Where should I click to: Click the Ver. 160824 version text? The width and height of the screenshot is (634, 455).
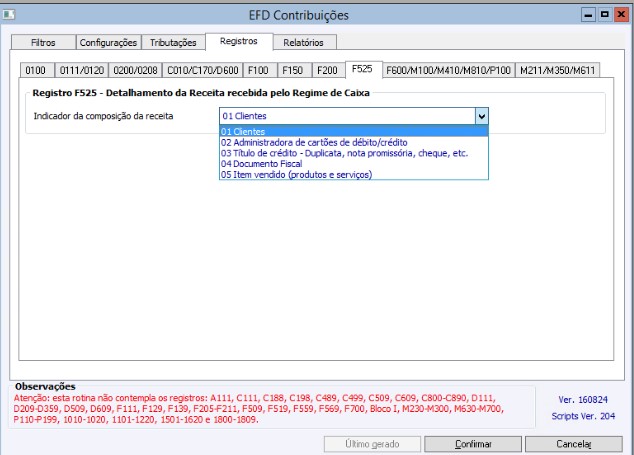(x=583, y=400)
